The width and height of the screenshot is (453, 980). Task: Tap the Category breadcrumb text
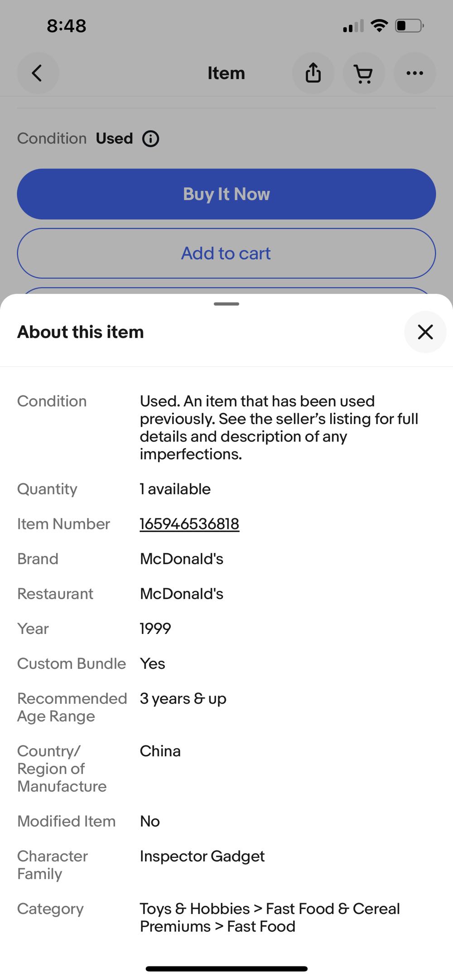(270, 918)
